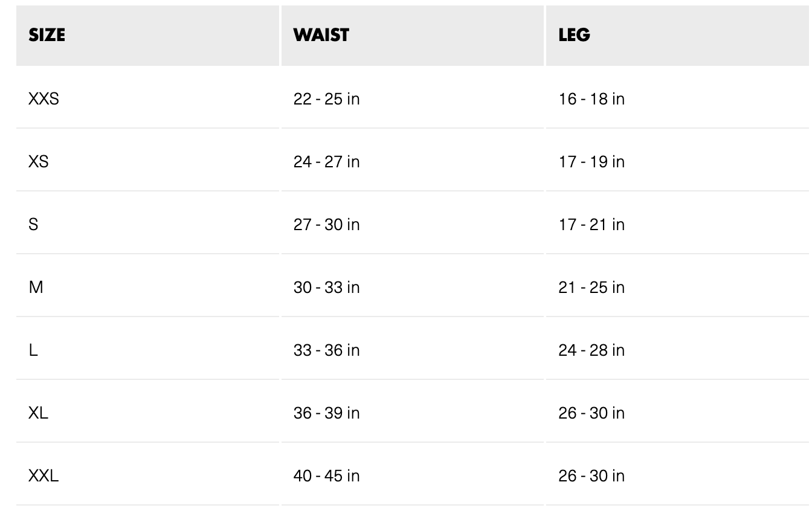The width and height of the screenshot is (812, 511).
Task: Select the L size row label
Action: (x=33, y=350)
